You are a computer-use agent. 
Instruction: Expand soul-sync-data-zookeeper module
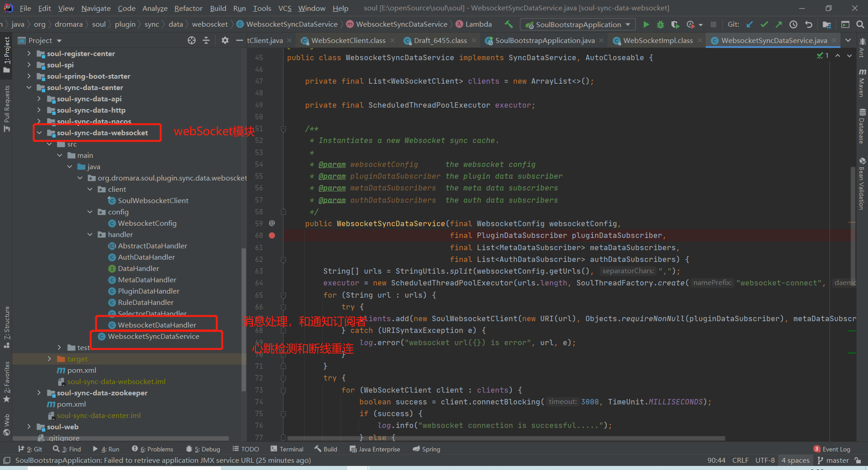39,393
